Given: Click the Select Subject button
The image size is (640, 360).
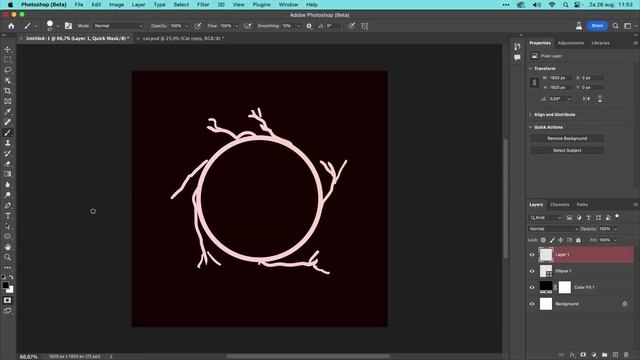Looking at the screenshot, I should [567, 151].
